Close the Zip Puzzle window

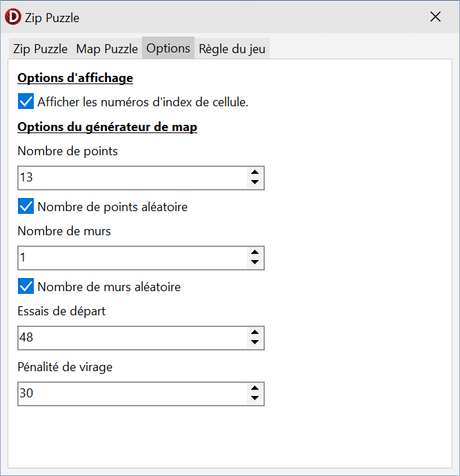point(435,17)
